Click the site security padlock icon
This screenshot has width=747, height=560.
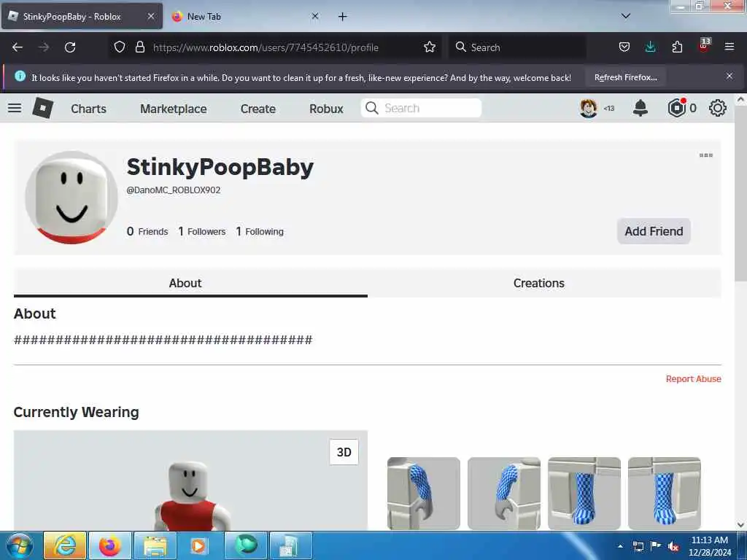(139, 47)
